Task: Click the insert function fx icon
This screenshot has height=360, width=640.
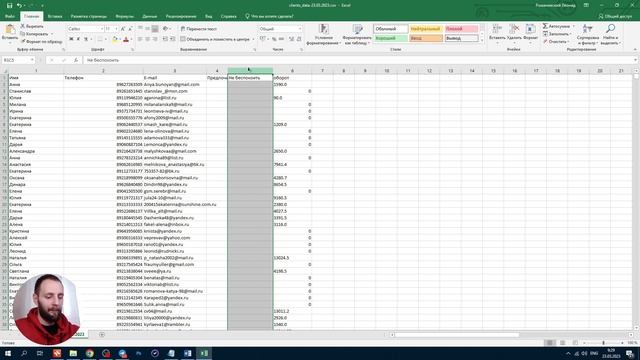Action: tap(76, 60)
